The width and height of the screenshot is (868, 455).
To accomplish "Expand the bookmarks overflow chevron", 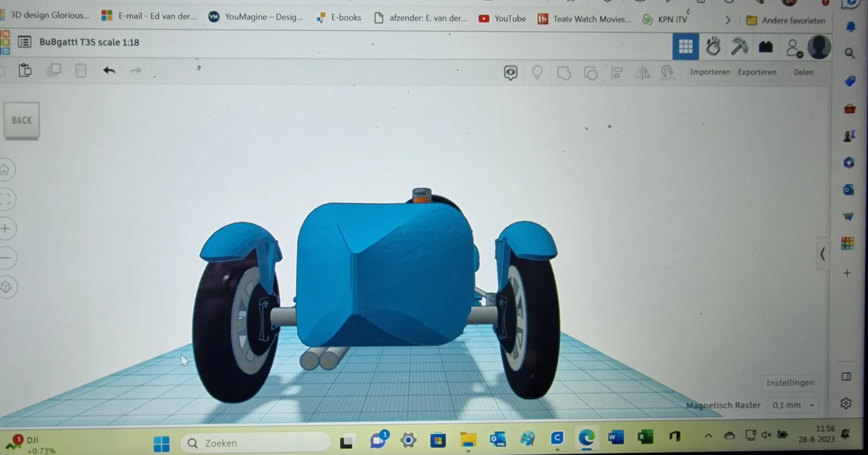I will pos(728,20).
